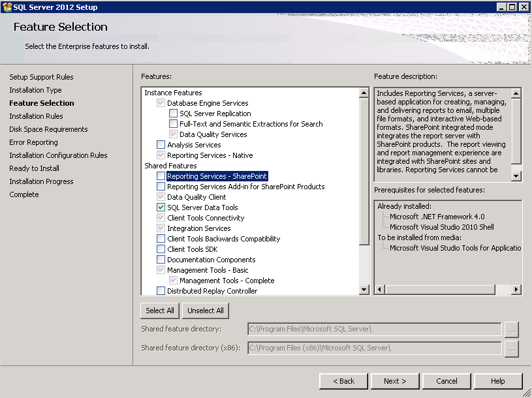Check the Client Tools SDK box

[x=161, y=249]
